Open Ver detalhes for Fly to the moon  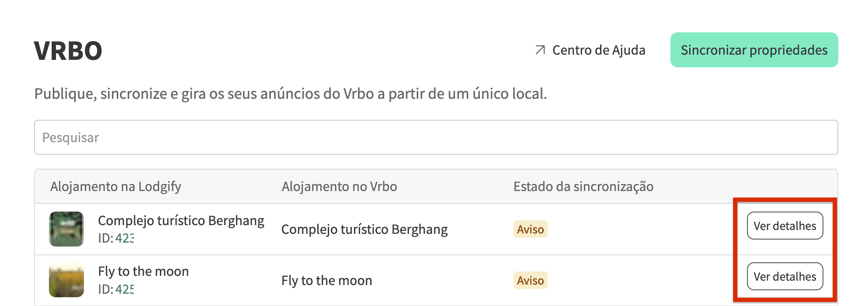785,277
